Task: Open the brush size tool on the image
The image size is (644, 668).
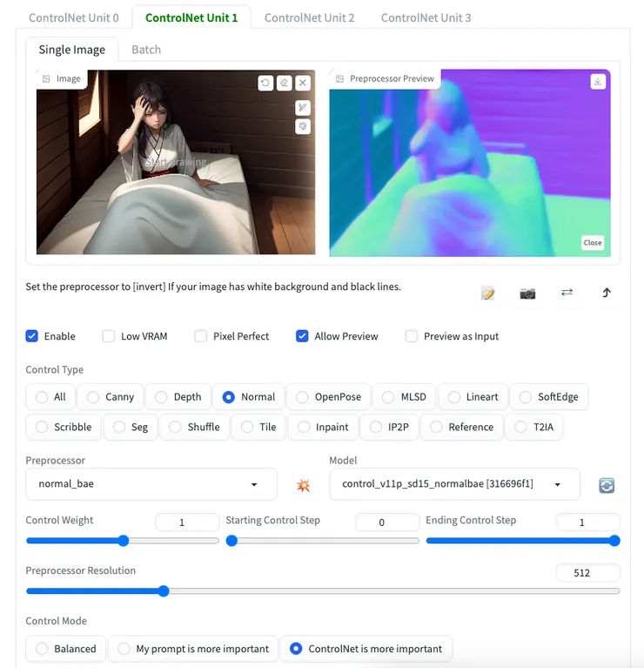Action: (x=303, y=107)
